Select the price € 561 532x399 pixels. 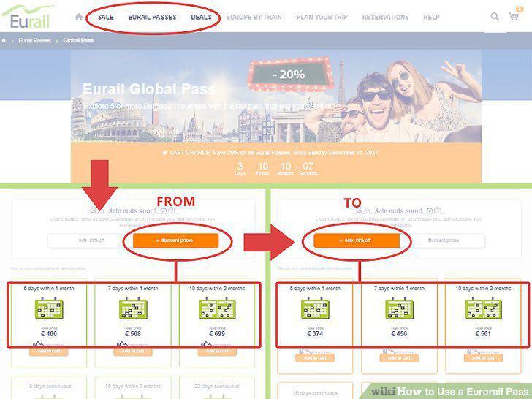(484, 334)
